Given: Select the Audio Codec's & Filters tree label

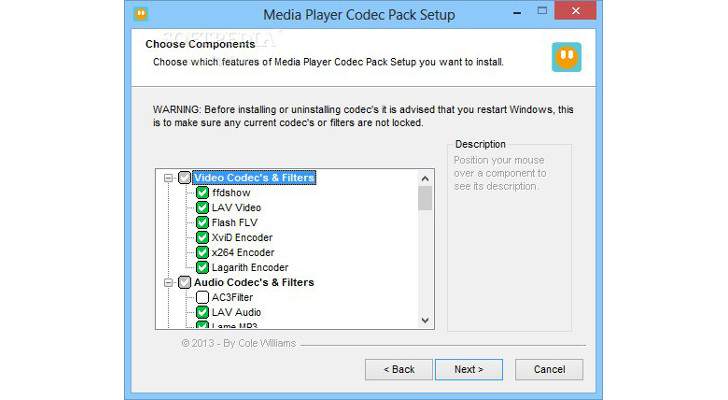Looking at the screenshot, I should coord(254,283).
